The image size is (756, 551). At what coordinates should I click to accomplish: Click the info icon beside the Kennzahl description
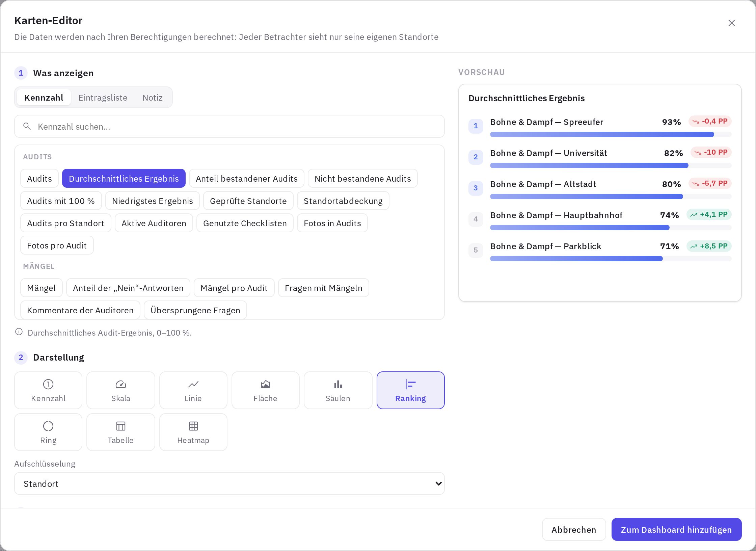pos(19,332)
